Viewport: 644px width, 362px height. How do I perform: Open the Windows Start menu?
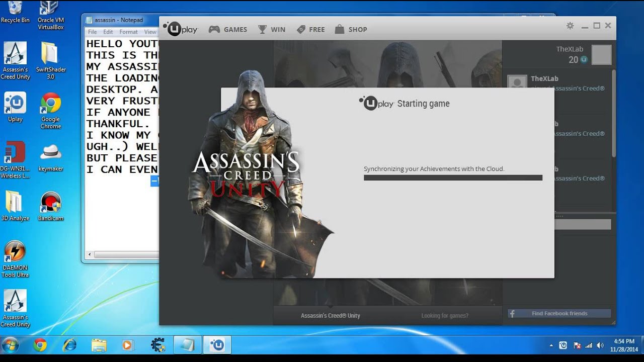(10, 345)
